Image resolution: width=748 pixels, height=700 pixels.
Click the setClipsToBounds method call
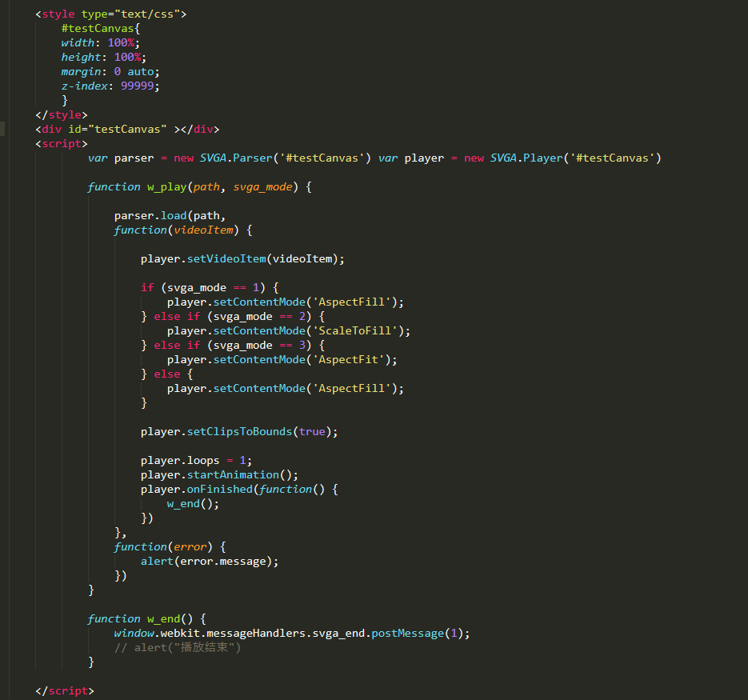click(x=239, y=431)
